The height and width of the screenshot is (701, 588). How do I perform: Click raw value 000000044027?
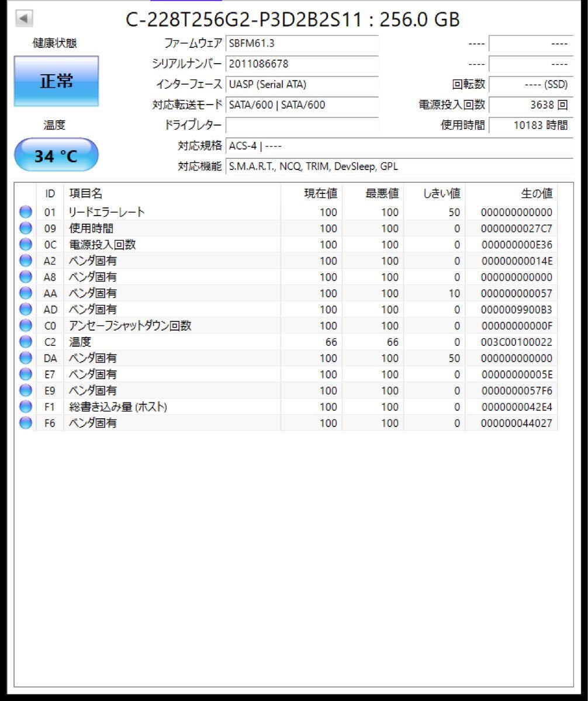[x=516, y=422]
